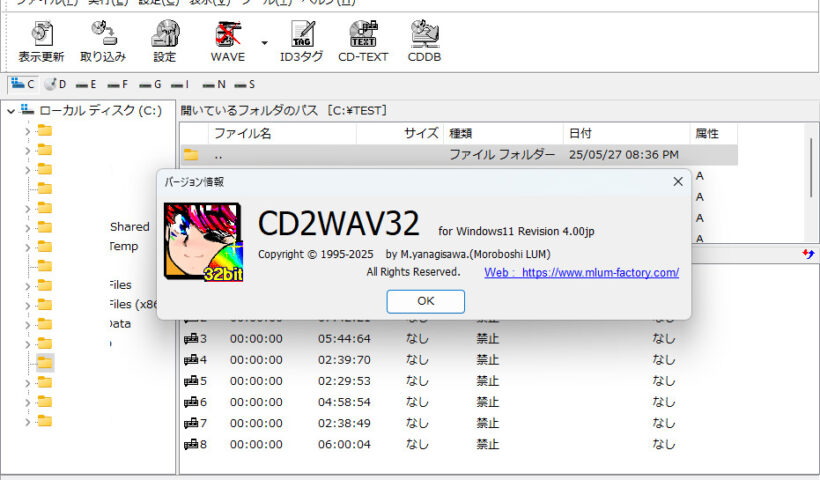Click the ".." row folder icon
Viewport: 820px width, 480px height.
(x=191, y=155)
